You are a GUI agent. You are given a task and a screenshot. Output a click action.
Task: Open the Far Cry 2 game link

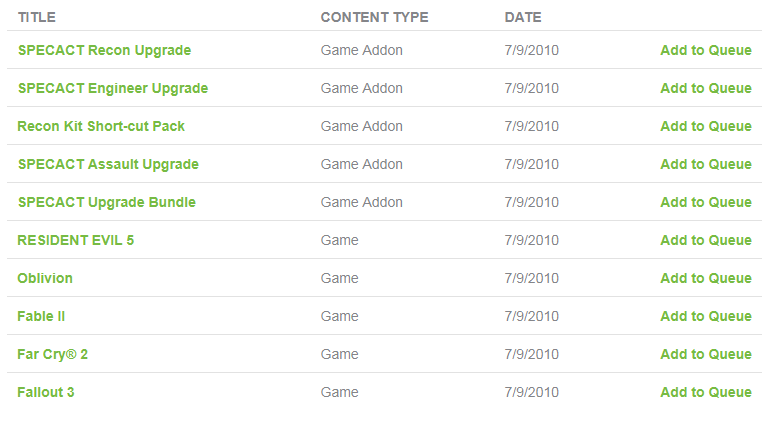[53, 354]
